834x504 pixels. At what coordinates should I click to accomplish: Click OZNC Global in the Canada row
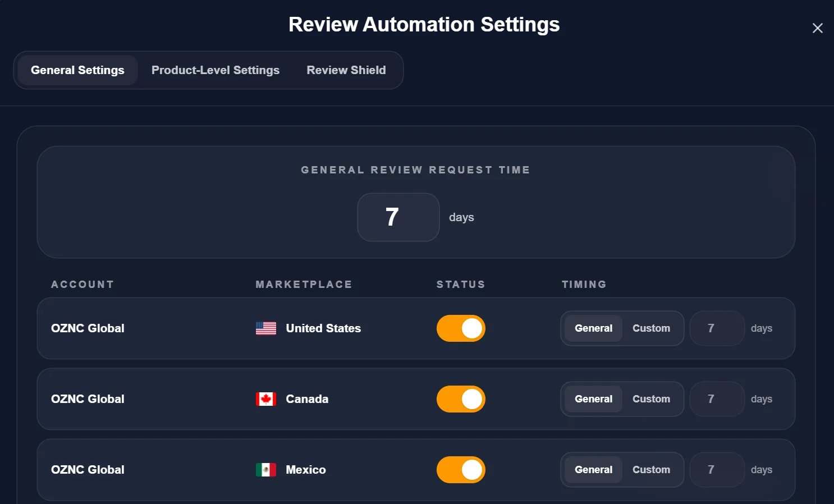(88, 399)
